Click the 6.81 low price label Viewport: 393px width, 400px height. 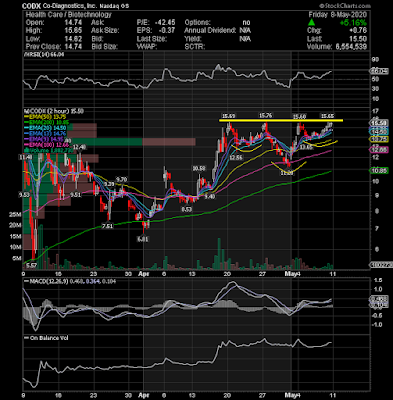(142, 239)
